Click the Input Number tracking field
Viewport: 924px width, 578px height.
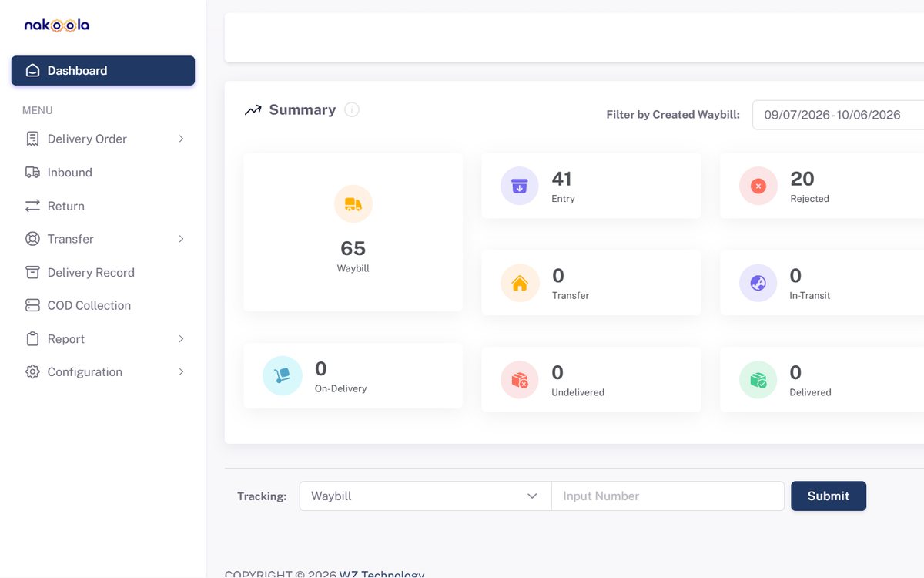pyautogui.click(x=668, y=496)
